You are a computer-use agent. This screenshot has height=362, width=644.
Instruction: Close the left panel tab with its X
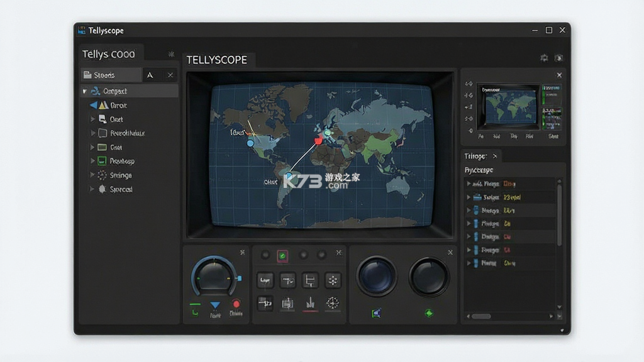click(x=170, y=75)
